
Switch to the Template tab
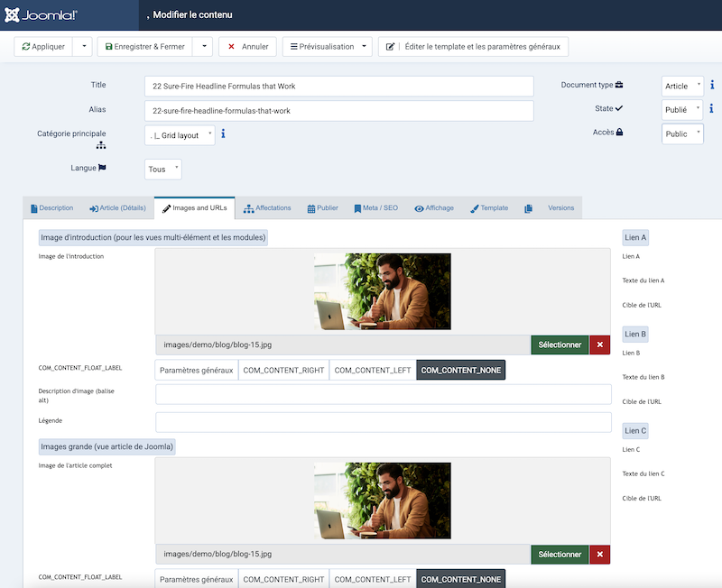click(489, 208)
